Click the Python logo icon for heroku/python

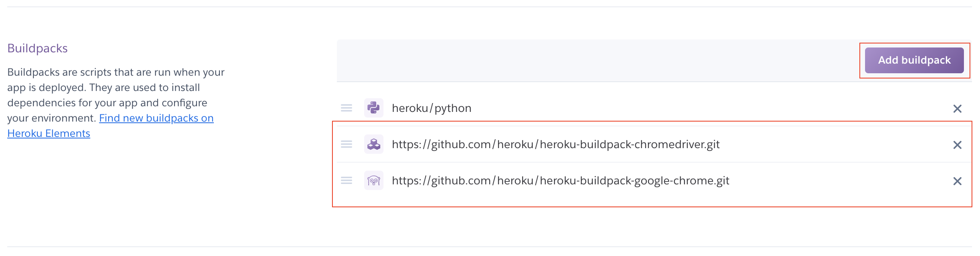coord(374,108)
